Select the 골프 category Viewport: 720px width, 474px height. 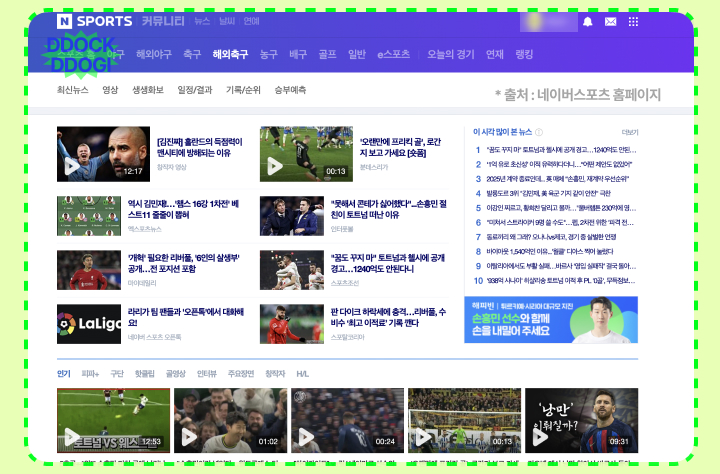[x=327, y=54]
